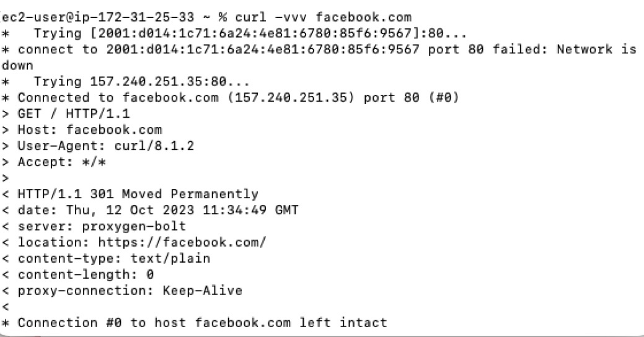644x337 pixels.
Task: Open the https://facebook.com/ location URL
Action: pyautogui.click(x=182, y=242)
